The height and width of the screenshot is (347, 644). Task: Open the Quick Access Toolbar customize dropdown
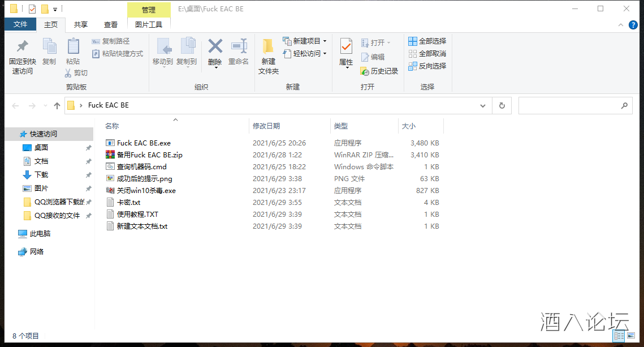[55, 8]
